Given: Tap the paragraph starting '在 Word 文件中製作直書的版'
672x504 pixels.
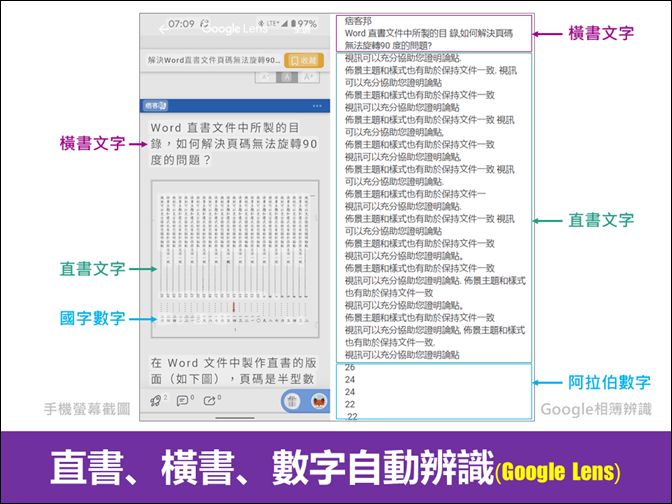Looking at the screenshot, I should 233,371.
